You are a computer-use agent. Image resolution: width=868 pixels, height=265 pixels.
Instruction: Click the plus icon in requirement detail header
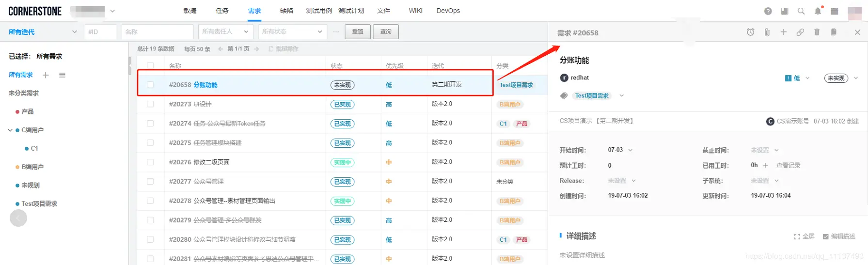(784, 32)
